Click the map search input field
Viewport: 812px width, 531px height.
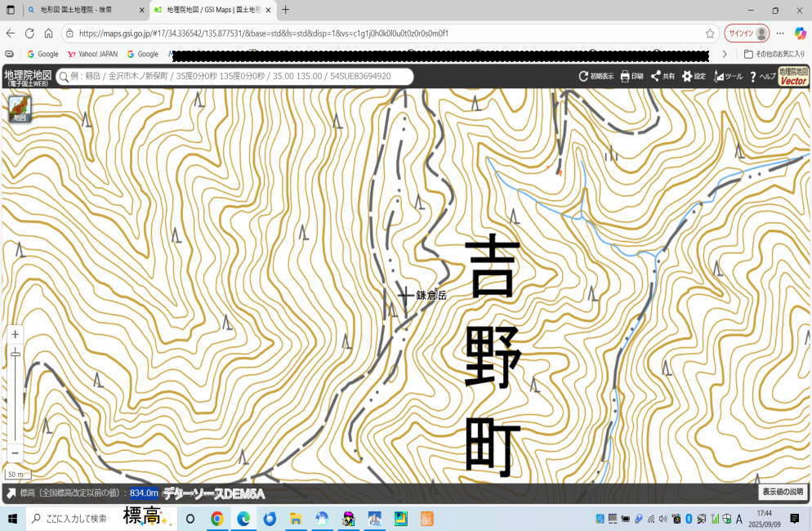237,76
